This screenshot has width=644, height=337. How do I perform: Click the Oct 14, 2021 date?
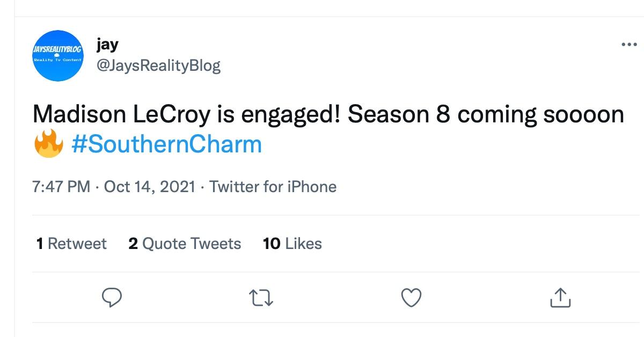149,187
